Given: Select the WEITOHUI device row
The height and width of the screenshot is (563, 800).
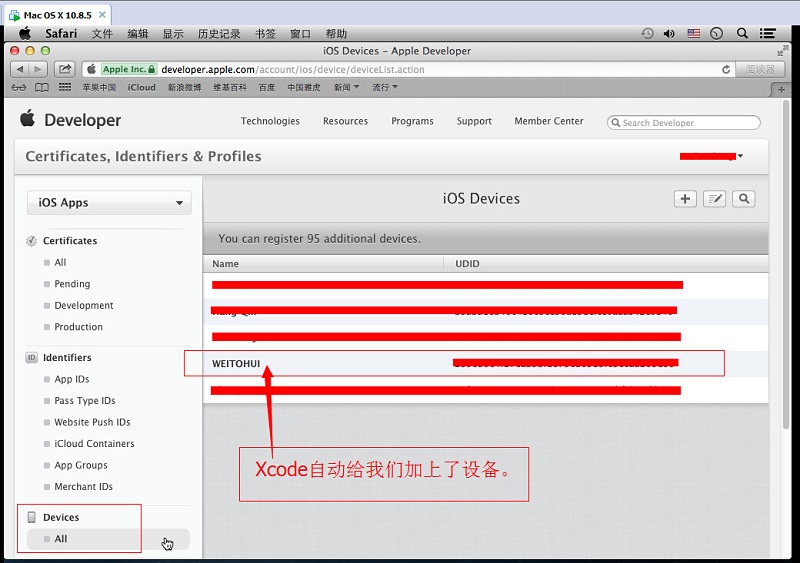Looking at the screenshot, I should click(486, 363).
